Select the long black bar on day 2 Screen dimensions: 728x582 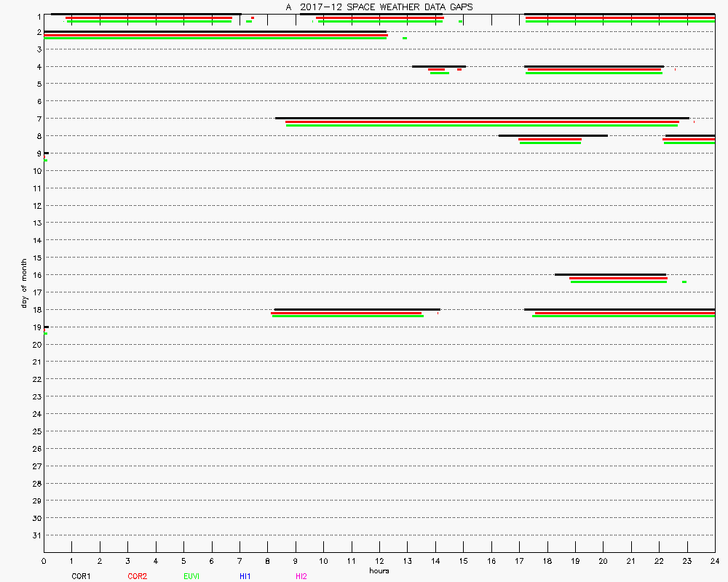pos(215,31)
